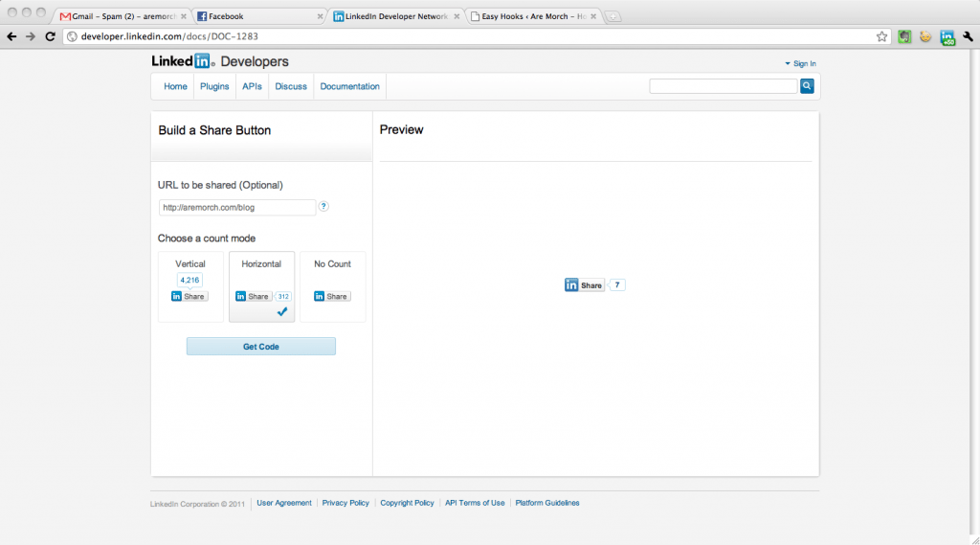Click the URL to be shared input field

click(x=237, y=207)
